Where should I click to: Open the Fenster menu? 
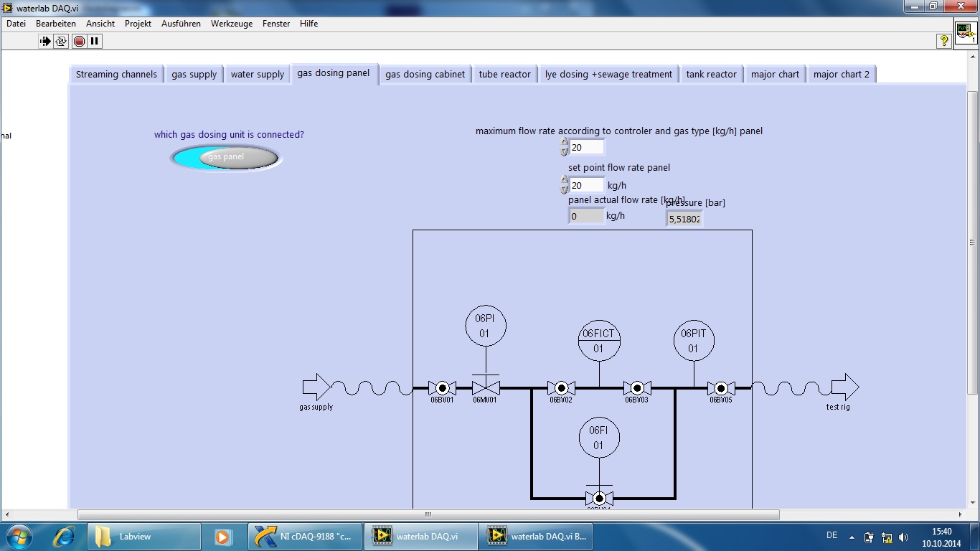276,24
